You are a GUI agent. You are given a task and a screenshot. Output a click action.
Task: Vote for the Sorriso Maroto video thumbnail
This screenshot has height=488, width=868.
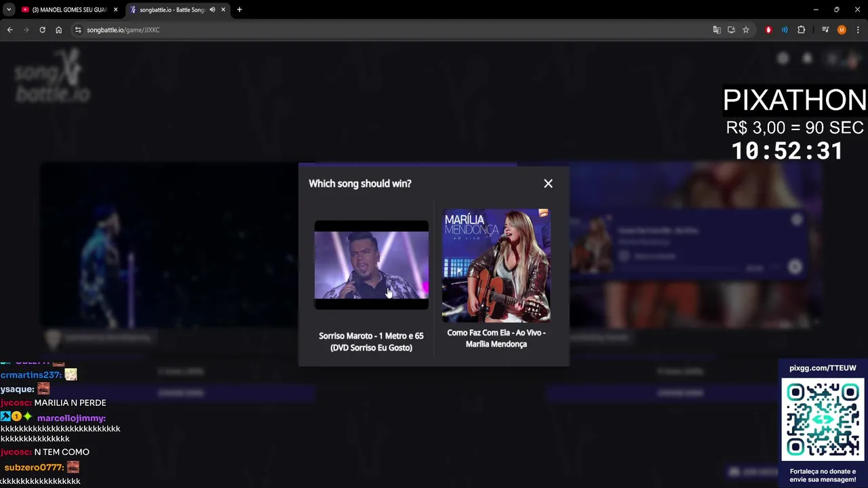point(372,265)
